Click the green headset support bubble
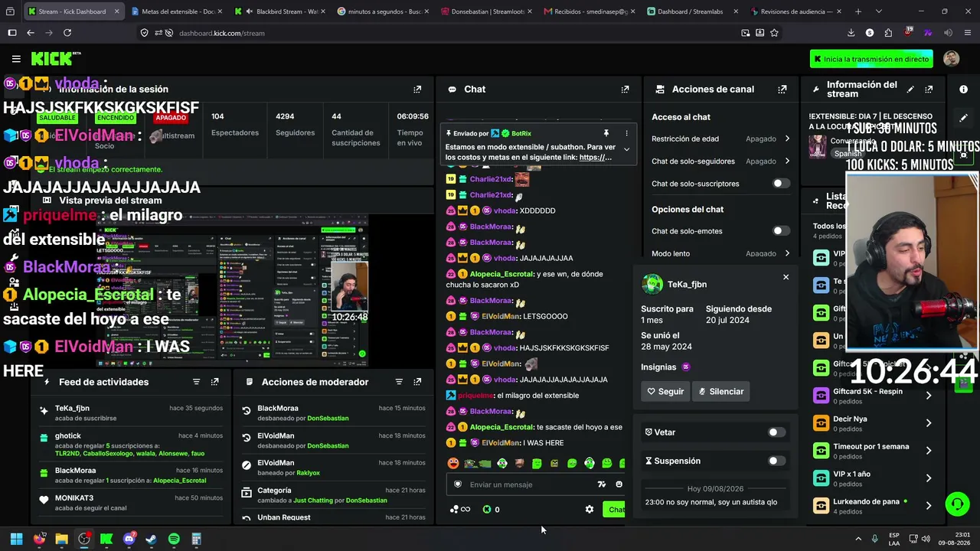 tap(957, 504)
